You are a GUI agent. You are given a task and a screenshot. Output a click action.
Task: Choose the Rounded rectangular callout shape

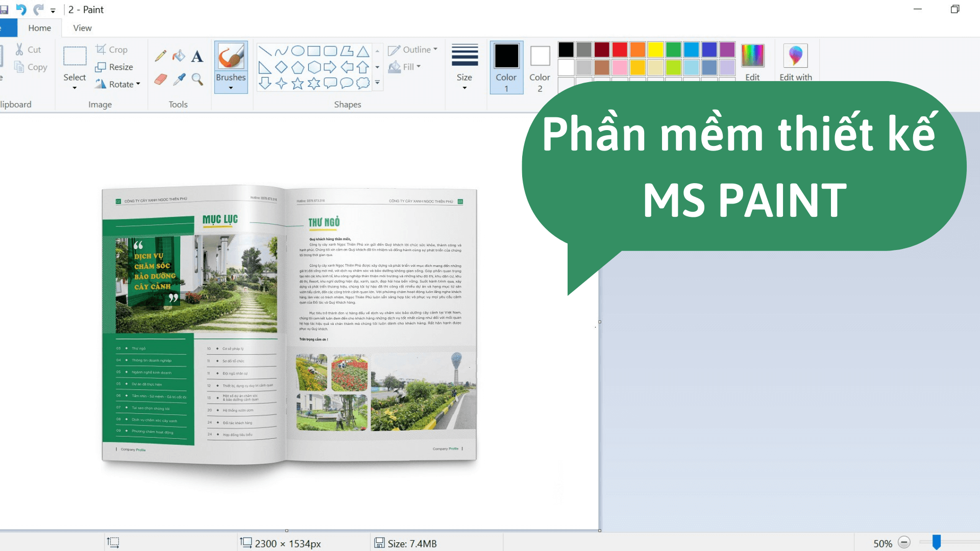click(x=330, y=83)
